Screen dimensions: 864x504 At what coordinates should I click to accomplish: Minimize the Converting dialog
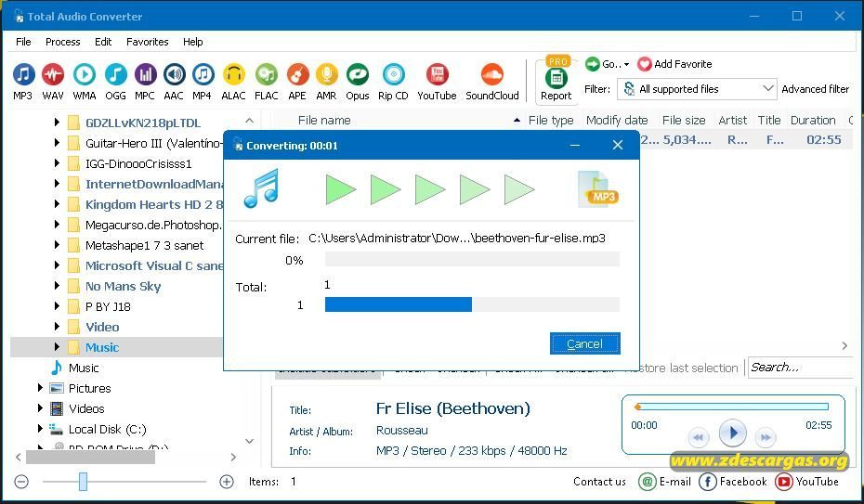pos(575,145)
